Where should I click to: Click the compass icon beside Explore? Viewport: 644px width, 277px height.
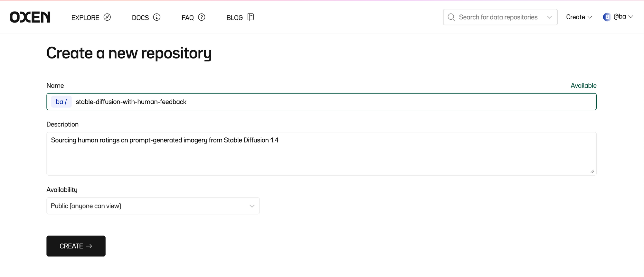coord(107,17)
